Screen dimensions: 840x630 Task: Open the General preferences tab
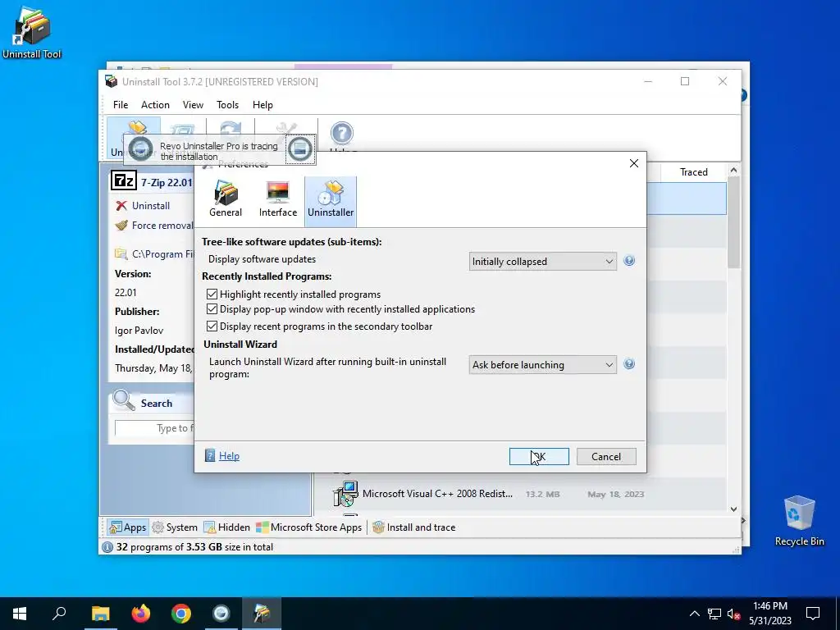(x=226, y=199)
